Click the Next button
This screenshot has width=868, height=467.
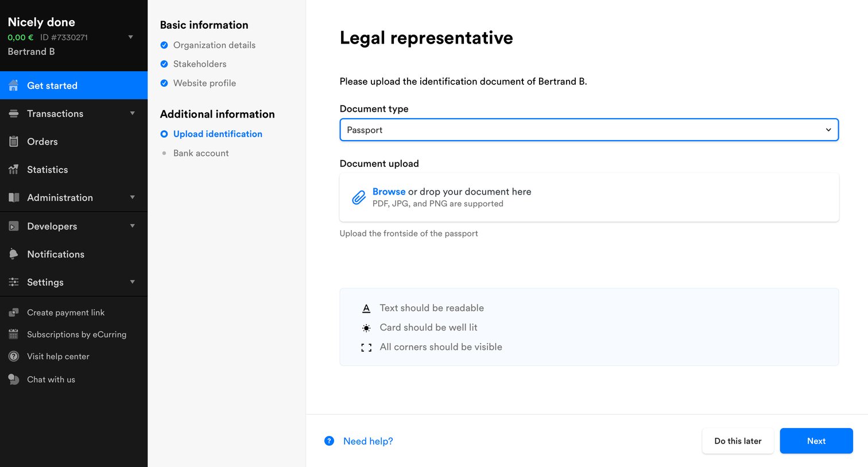click(816, 441)
